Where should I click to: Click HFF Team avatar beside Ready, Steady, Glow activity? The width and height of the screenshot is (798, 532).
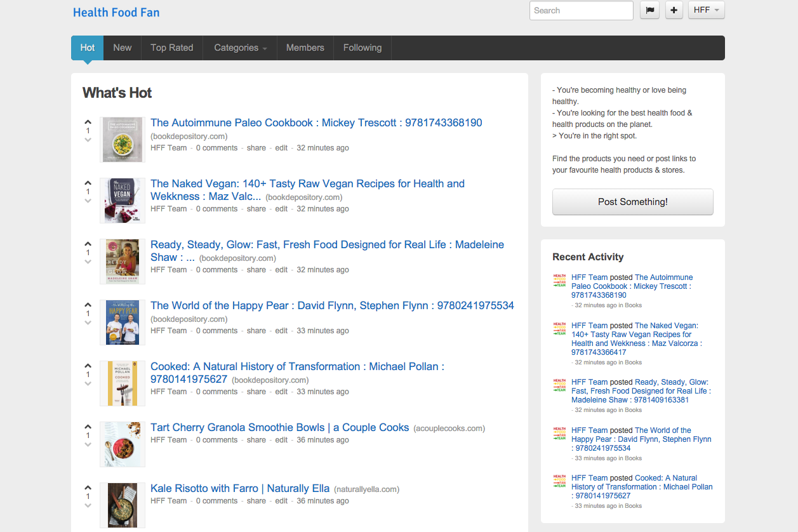(x=559, y=386)
